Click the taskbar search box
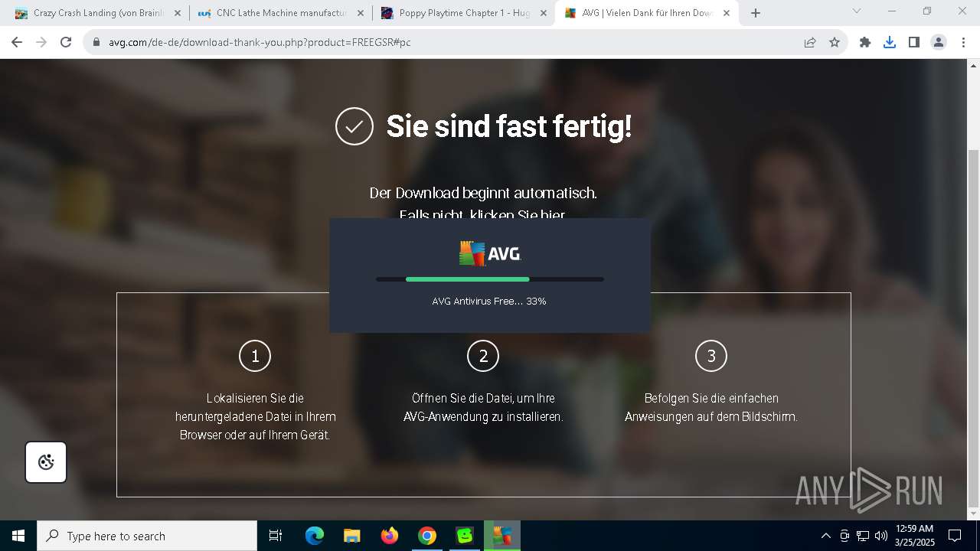 pyautogui.click(x=147, y=536)
